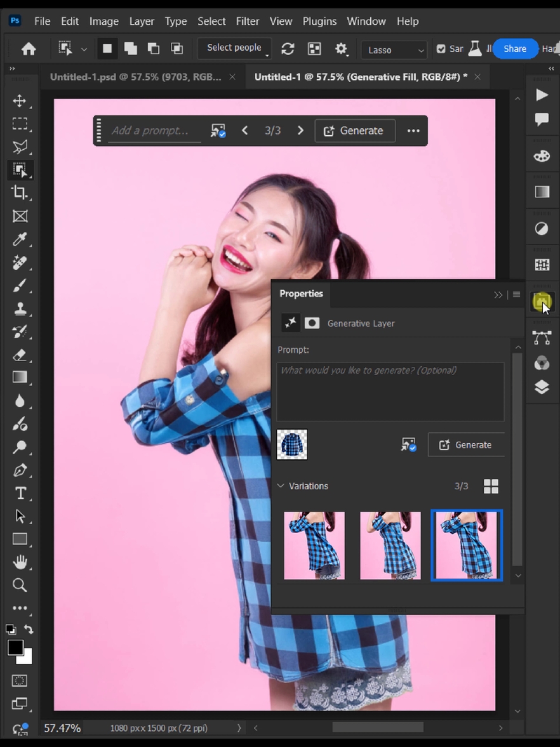Select the Horizontal Type tool

pyautogui.click(x=20, y=493)
